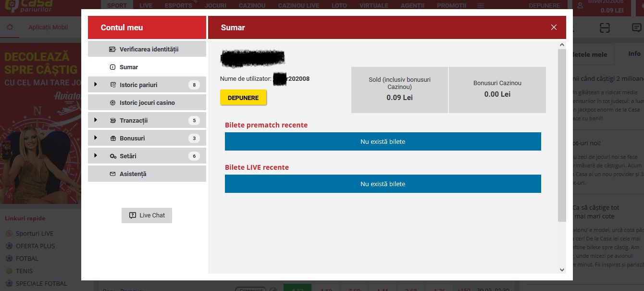Go to ESPORTS in the top menu
Image resolution: width=644 pixels, height=291 pixels.
coord(178,6)
